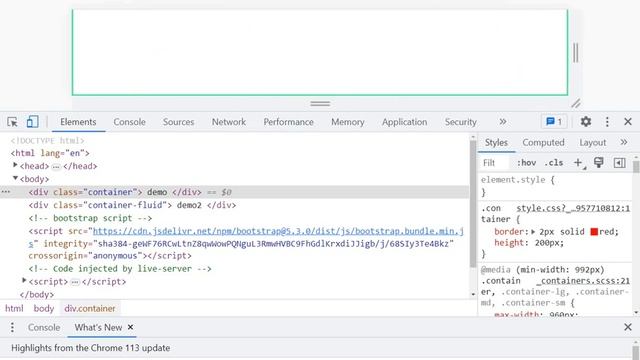Select the html lang en node
The height and width of the screenshot is (360, 640).
(50, 153)
